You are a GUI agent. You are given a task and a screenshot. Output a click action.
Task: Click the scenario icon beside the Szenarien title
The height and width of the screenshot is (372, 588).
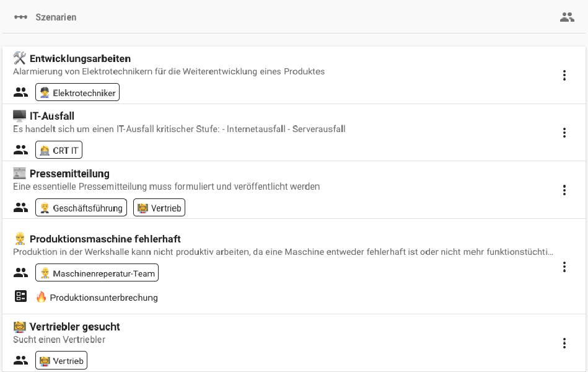click(19, 17)
